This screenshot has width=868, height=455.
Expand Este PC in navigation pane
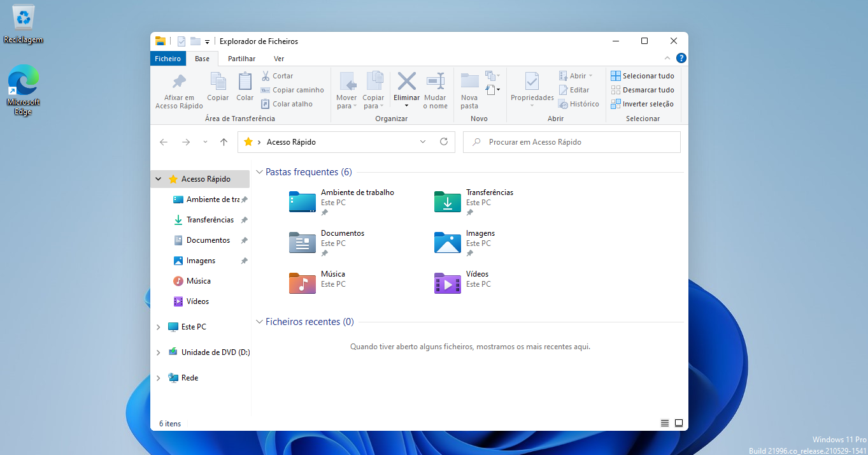(x=159, y=327)
